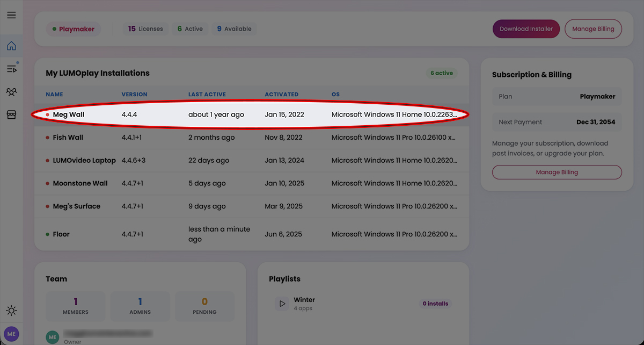
Task: Open the Team section via the people icon
Action: click(11, 91)
